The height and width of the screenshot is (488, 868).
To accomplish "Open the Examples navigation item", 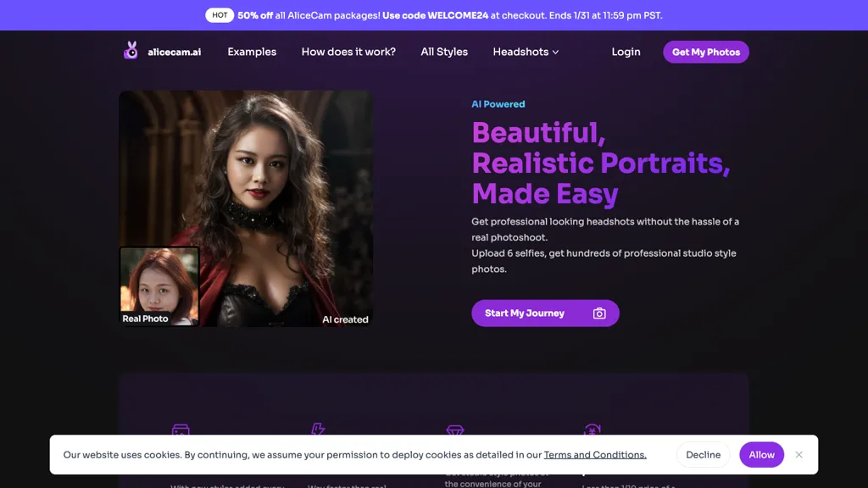I will click(x=251, y=52).
